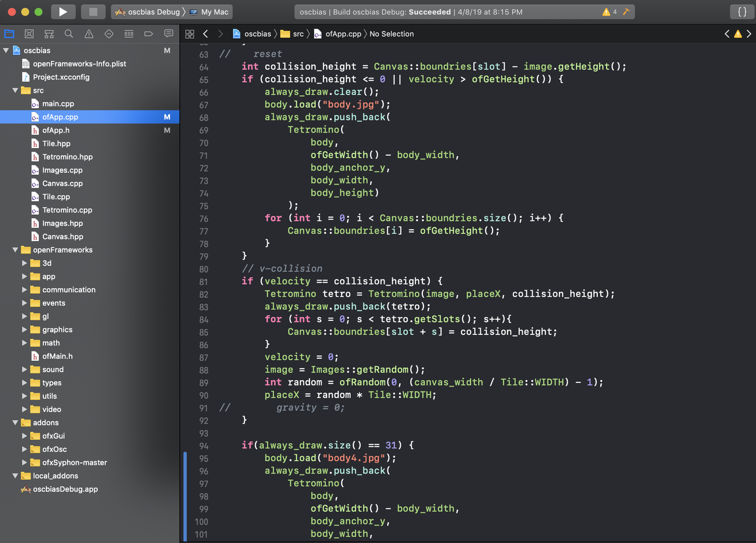
Task: Click the build Succeeded status bar
Action: [464, 12]
